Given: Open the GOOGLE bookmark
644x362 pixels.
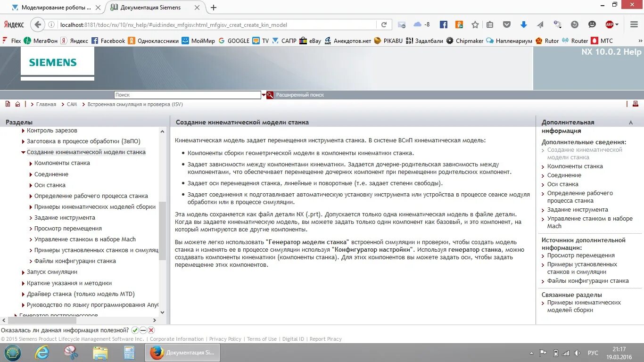Looking at the screenshot, I should 234,41.
